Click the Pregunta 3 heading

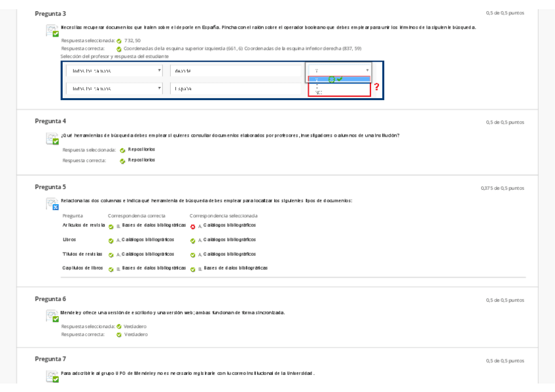pyautogui.click(x=50, y=14)
